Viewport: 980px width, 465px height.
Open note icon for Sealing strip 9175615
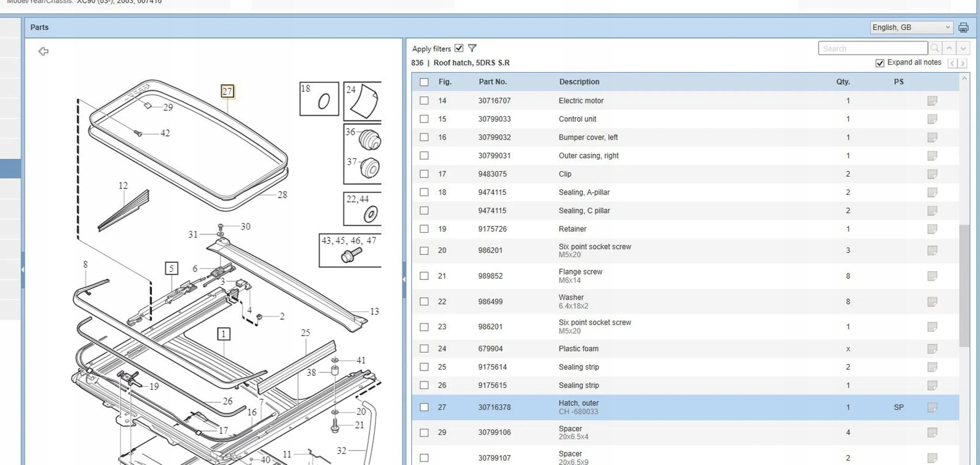(x=932, y=385)
